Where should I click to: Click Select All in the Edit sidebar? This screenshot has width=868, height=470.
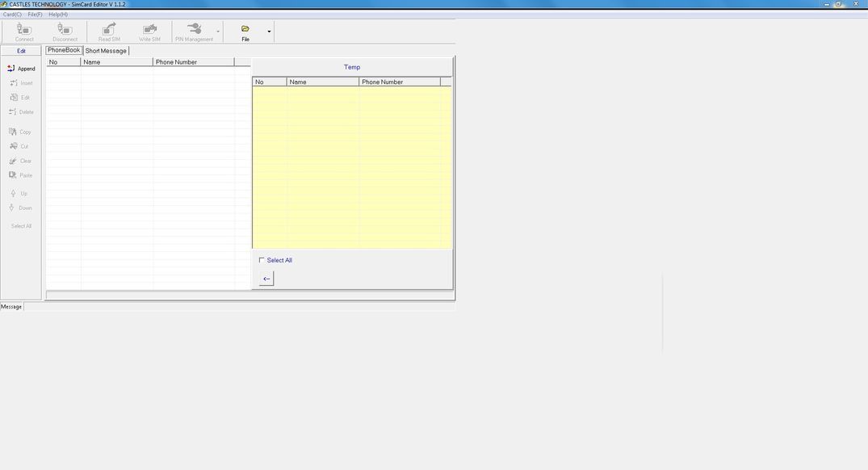(22, 225)
